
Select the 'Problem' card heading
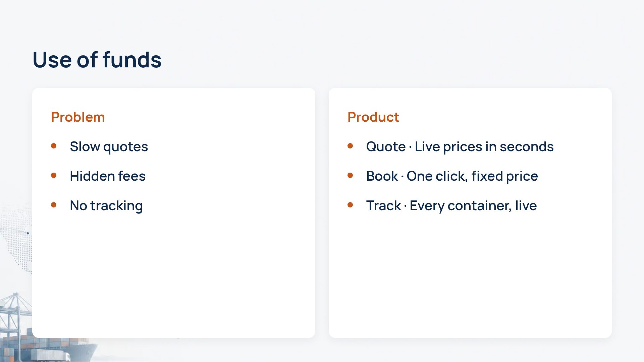click(x=78, y=117)
